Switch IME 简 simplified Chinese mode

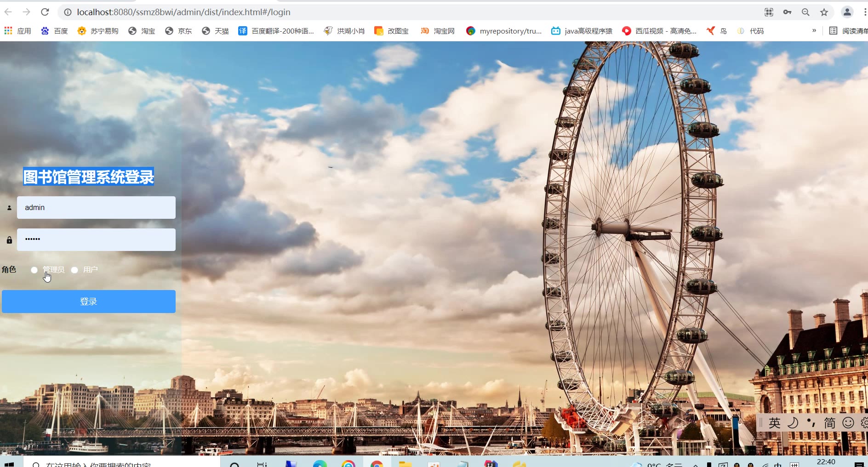(x=830, y=423)
